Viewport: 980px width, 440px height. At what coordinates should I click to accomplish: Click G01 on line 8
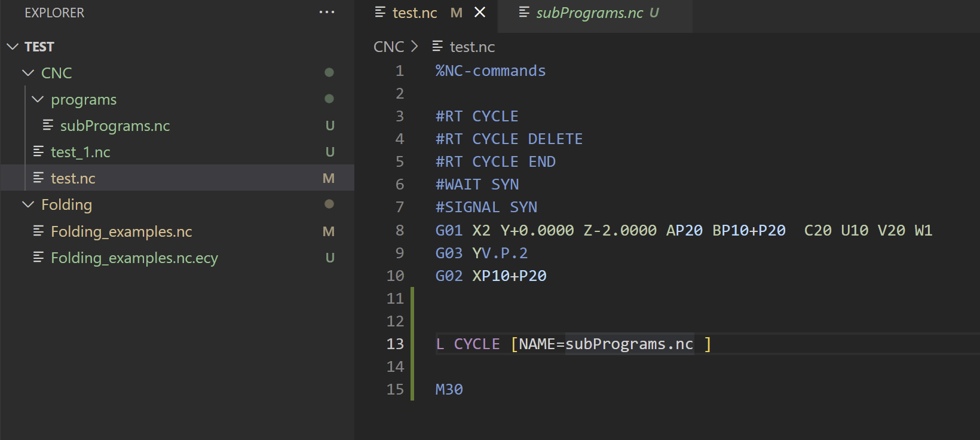pyautogui.click(x=449, y=230)
